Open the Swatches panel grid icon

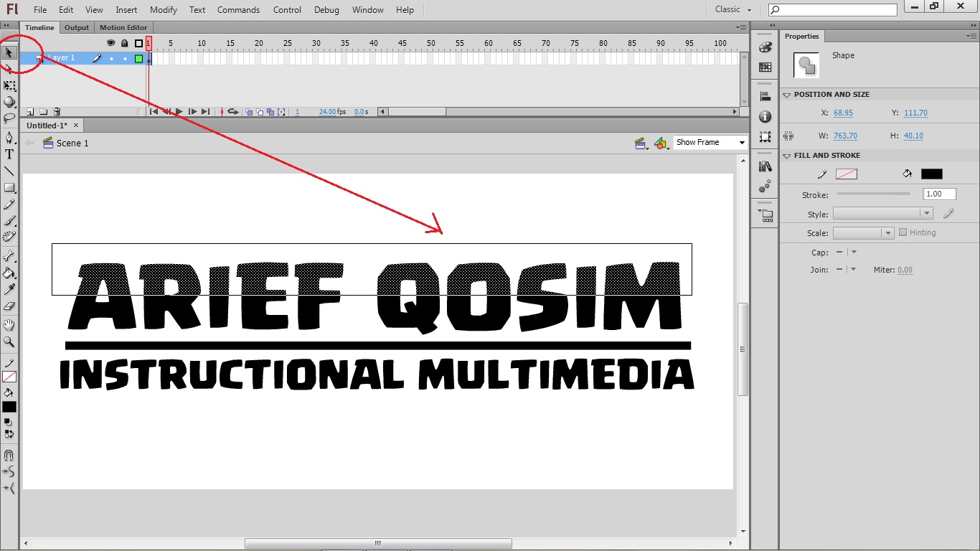tap(765, 67)
